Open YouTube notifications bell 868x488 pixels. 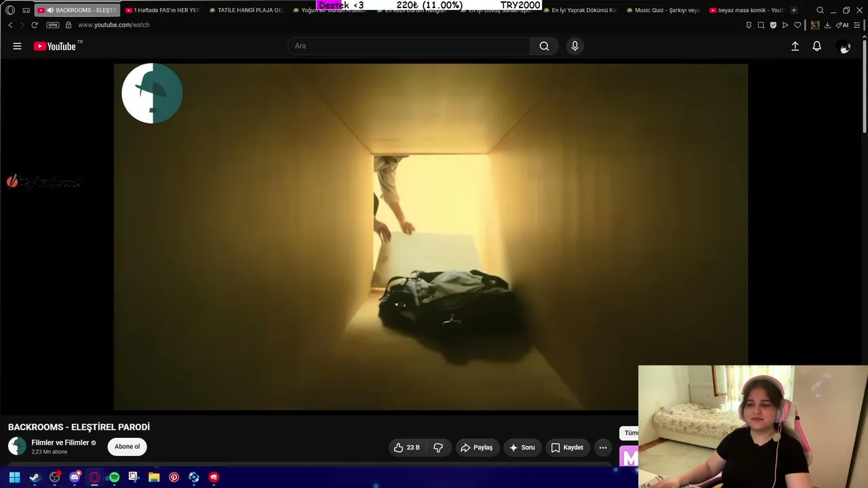pyautogui.click(x=817, y=46)
